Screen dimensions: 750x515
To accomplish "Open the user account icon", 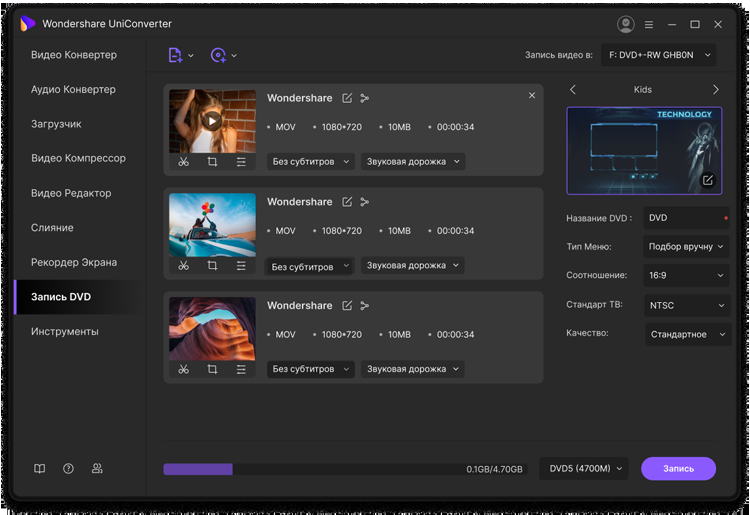I will (x=626, y=24).
